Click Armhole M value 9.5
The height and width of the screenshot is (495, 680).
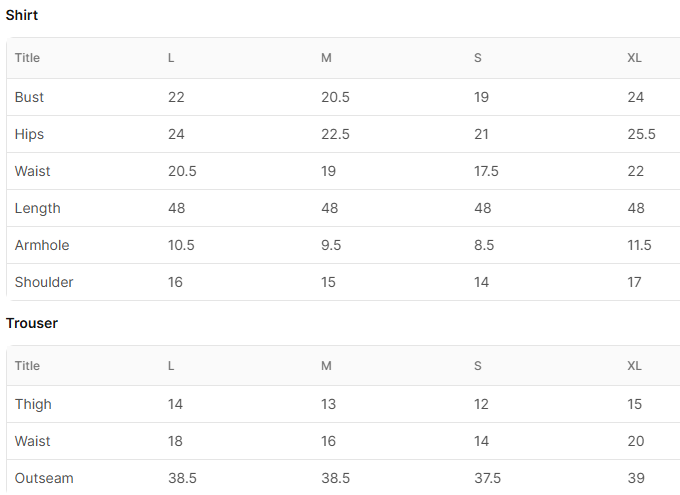(x=331, y=245)
